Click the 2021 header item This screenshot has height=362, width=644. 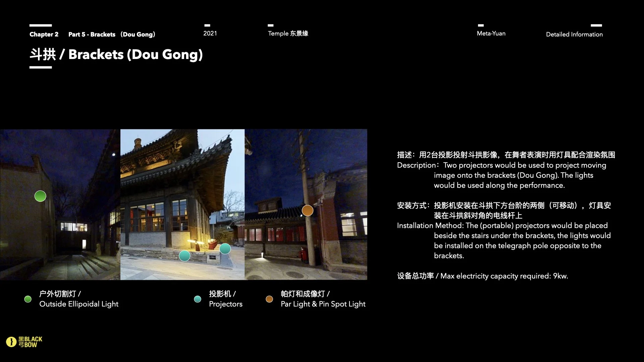[x=210, y=33]
